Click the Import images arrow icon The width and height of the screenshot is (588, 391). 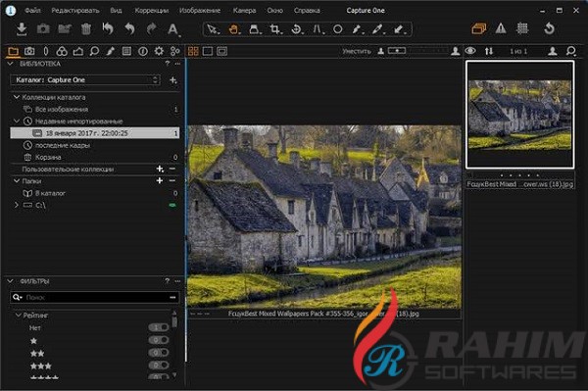tap(22, 28)
